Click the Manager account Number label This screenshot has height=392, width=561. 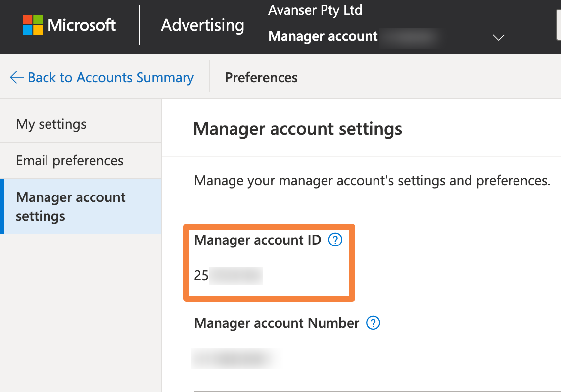277,323
